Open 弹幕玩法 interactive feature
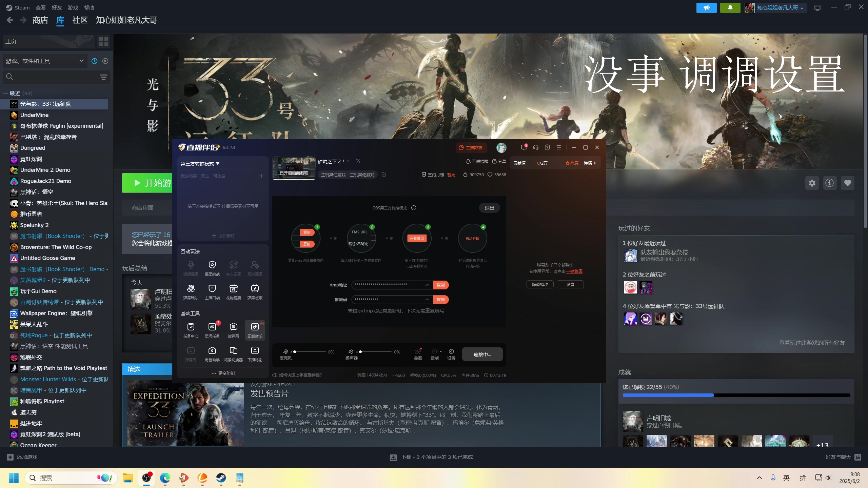868x488 pixels. (x=191, y=292)
